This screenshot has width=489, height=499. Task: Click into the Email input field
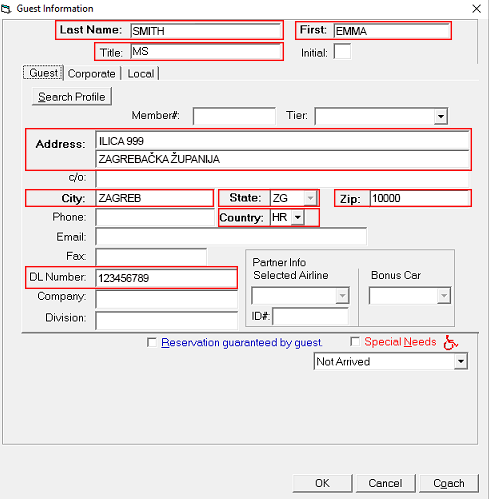point(231,237)
